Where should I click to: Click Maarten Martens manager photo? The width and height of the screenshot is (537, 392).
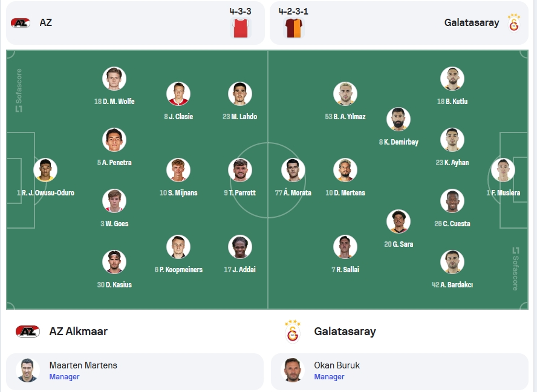[x=28, y=370]
